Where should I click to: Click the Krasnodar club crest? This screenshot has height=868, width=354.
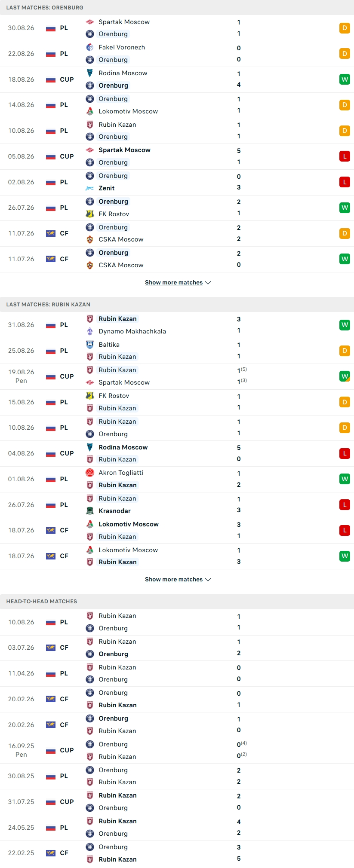tap(90, 511)
